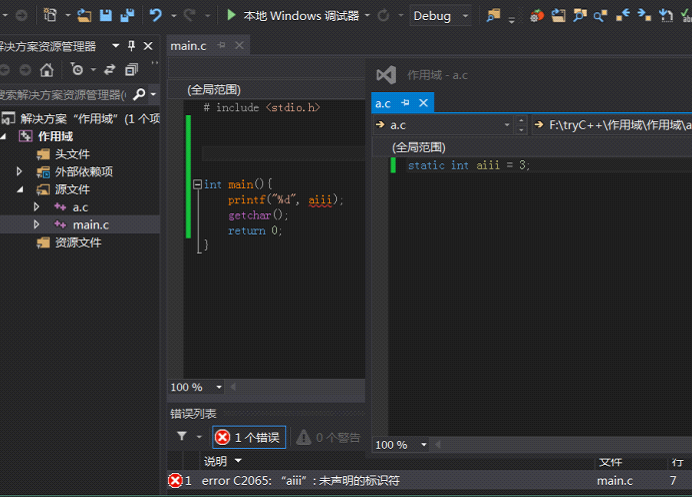This screenshot has width=692, height=497.
Task: Open the Debug configuration combo box
Action: pos(440,16)
